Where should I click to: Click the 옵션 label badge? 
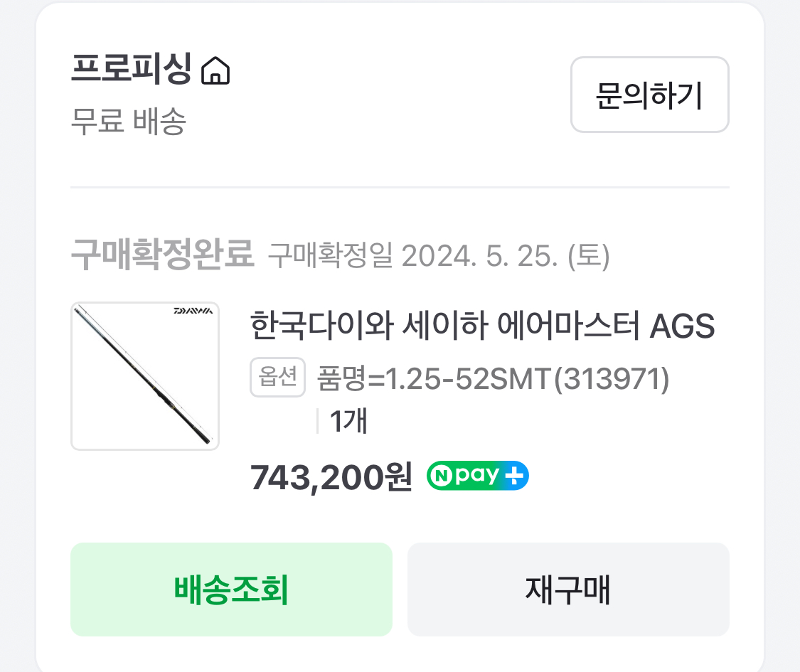coord(277,378)
